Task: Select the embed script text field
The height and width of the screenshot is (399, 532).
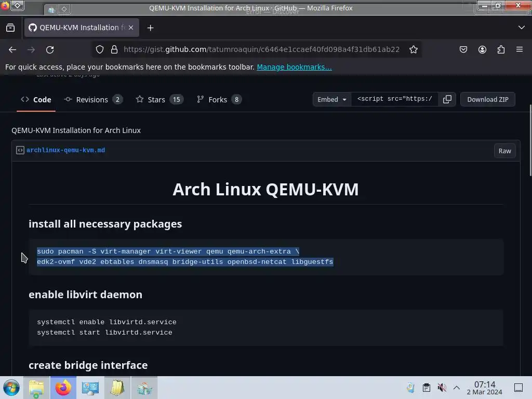Action: tap(395, 99)
